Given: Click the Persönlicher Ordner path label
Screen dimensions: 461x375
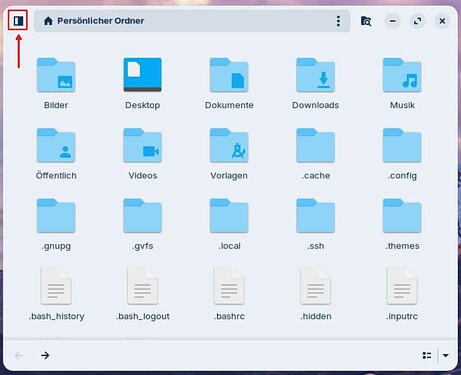Looking at the screenshot, I should point(101,21).
